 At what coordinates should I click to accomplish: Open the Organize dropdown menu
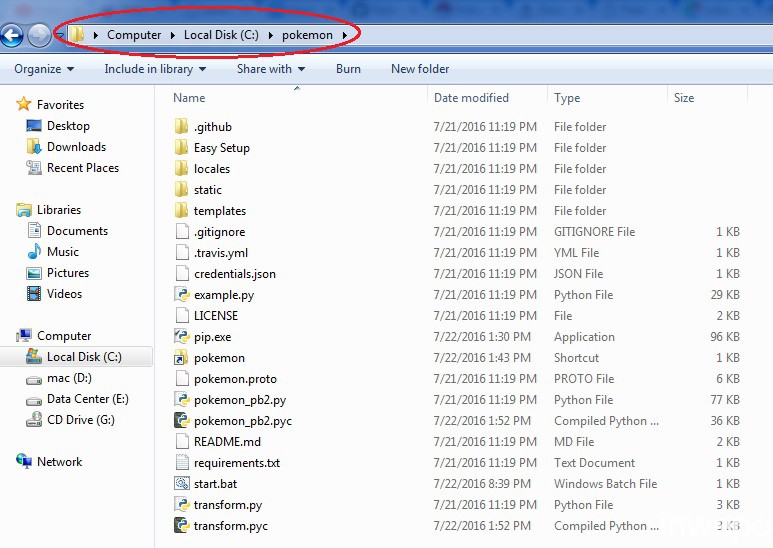coord(44,69)
